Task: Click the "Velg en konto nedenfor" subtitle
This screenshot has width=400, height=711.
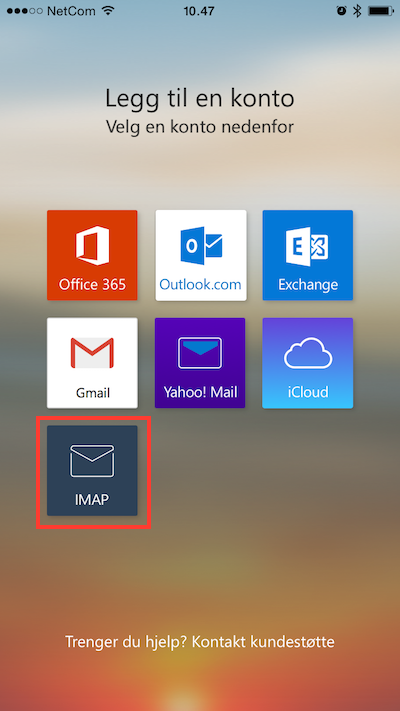Action: (x=200, y=127)
